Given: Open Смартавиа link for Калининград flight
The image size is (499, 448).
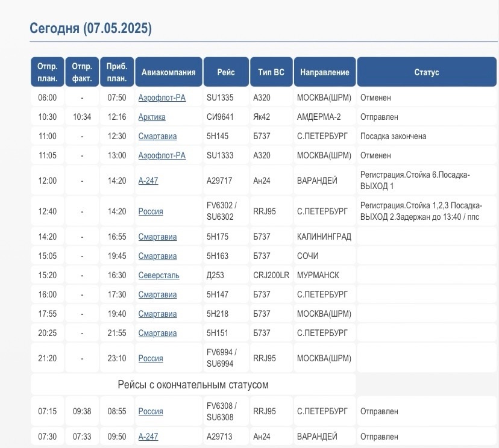Looking at the screenshot, I should click(x=157, y=237).
